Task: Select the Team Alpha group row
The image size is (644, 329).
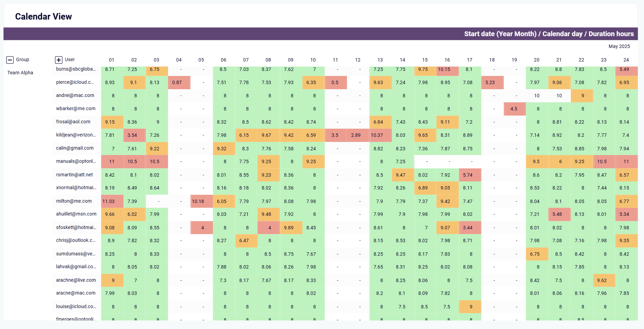Action: [20, 73]
